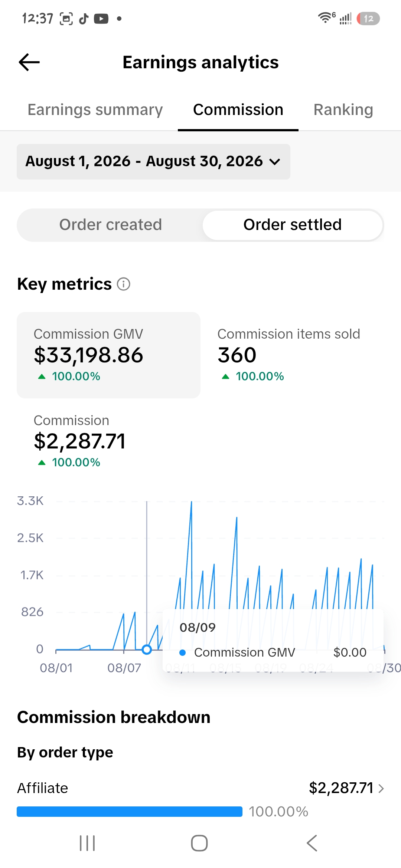Select the Commission $2,287.71 metric
Viewport: 401px width, 868px height.
[x=80, y=441]
